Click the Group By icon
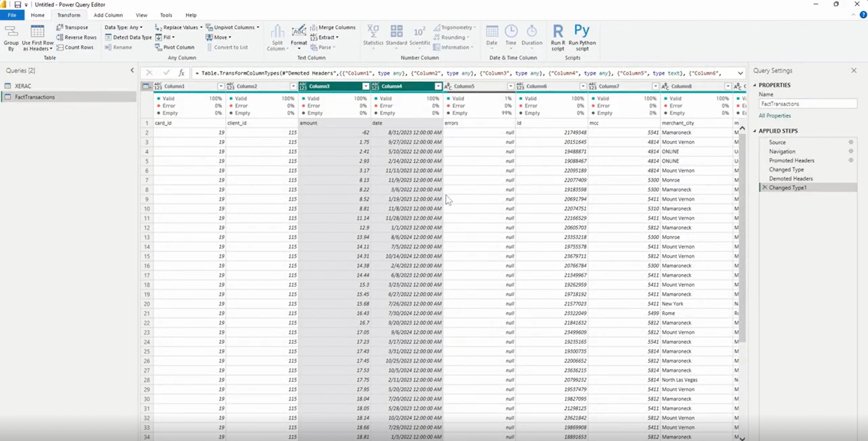This screenshot has height=441, width=868. click(11, 38)
